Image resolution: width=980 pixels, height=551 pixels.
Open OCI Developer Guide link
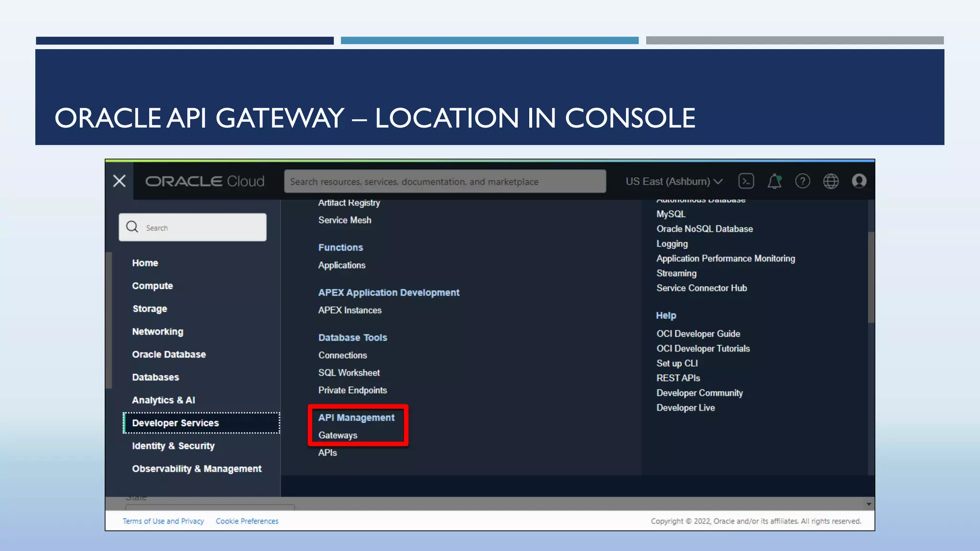(698, 334)
